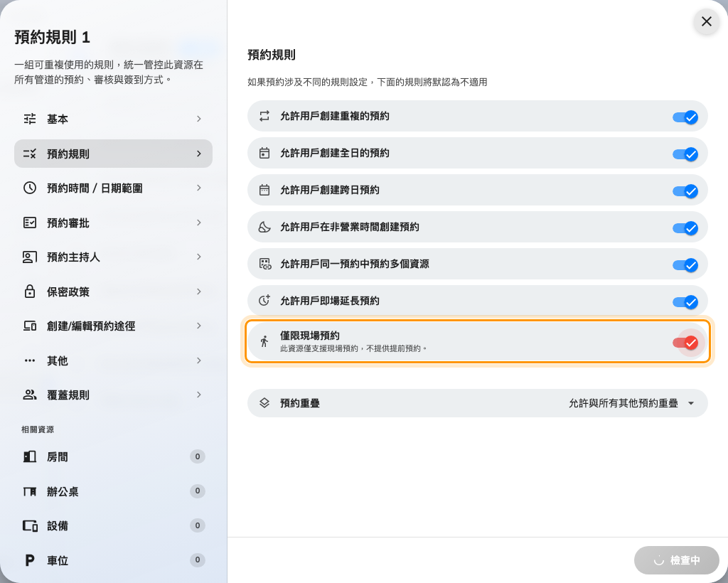This screenshot has width=728, height=583.
Task: Click the 覆蓋規則 people icon
Action: tap(30, 395)
